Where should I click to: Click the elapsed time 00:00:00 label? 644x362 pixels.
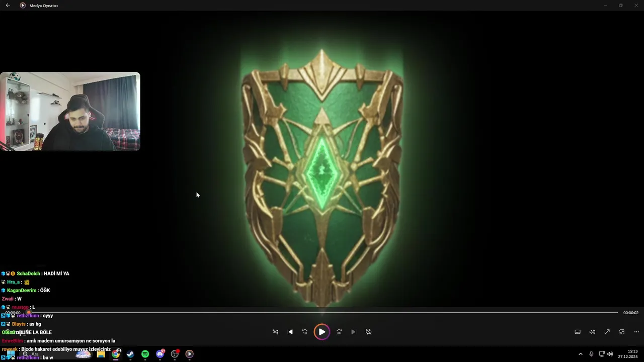[x=13, y=313]
